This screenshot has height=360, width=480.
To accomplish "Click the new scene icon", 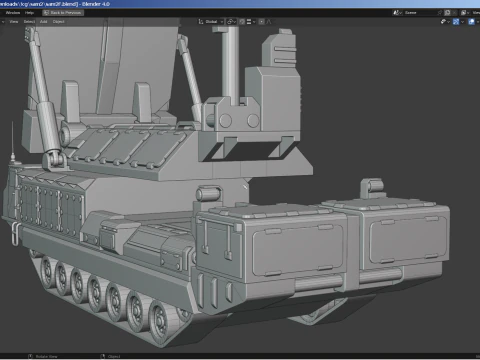I will tap(448, 13).
